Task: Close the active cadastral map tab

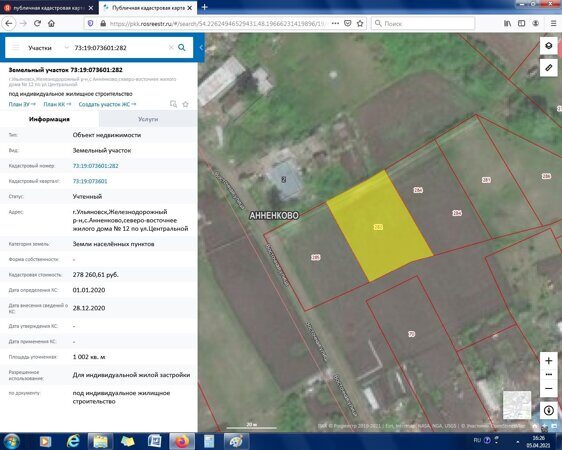Action: click(x=190, y=8)
